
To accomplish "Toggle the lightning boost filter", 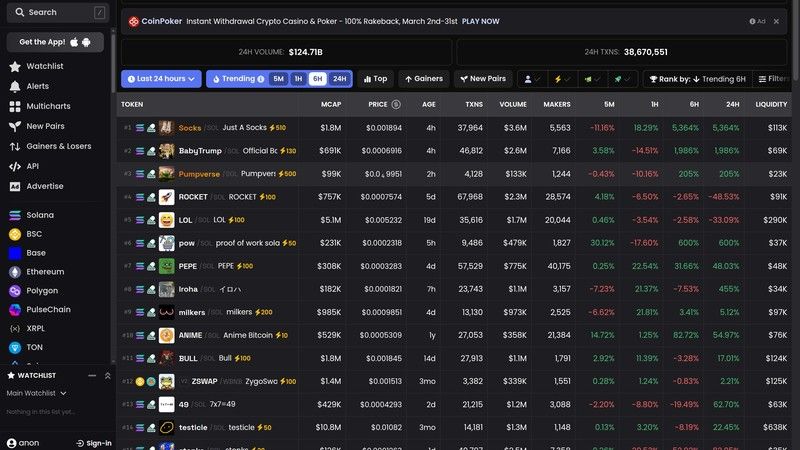I will coord(562,79).
